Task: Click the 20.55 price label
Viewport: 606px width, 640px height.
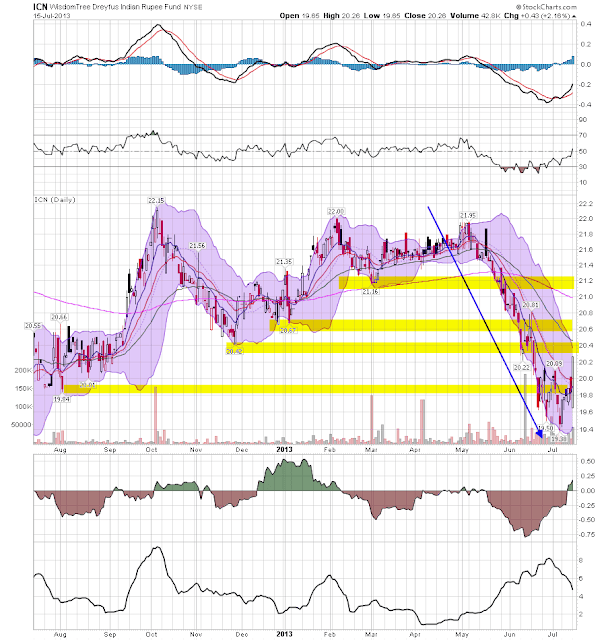Action: [x=33, y=326]
